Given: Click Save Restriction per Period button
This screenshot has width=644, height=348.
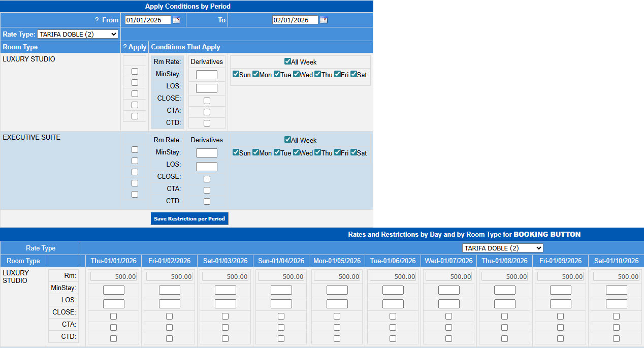Looking at the screenshot, I should point(189,218).
